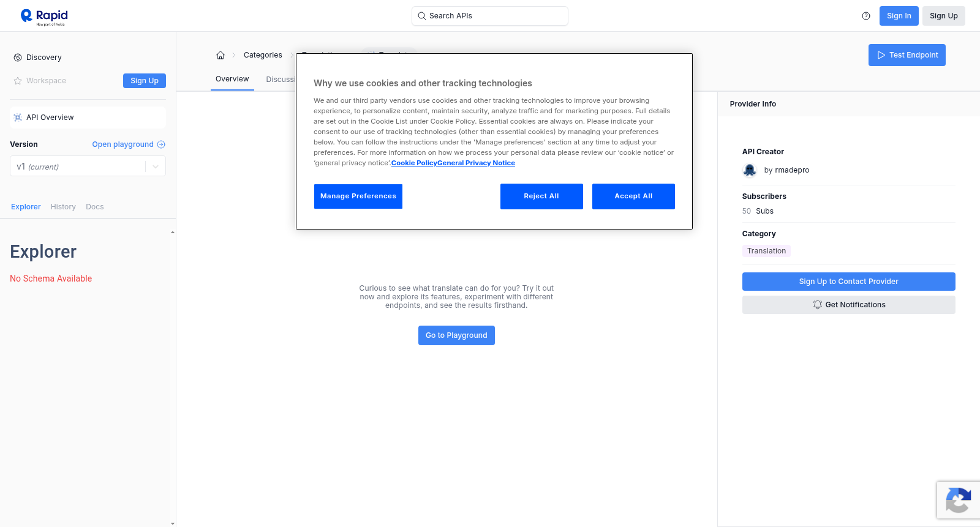Open Manage Preferences
The image size is (980, 527).
[x=358, y=196]
